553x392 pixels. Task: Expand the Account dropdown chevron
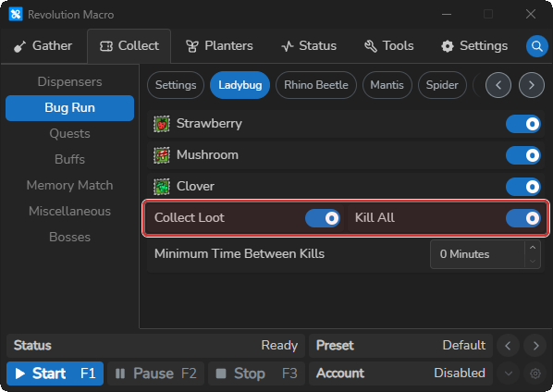tap(508, 374)
